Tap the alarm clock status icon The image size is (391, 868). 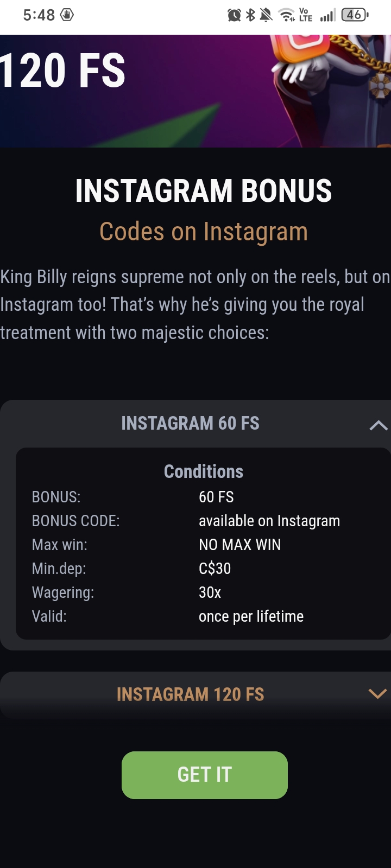234,15
